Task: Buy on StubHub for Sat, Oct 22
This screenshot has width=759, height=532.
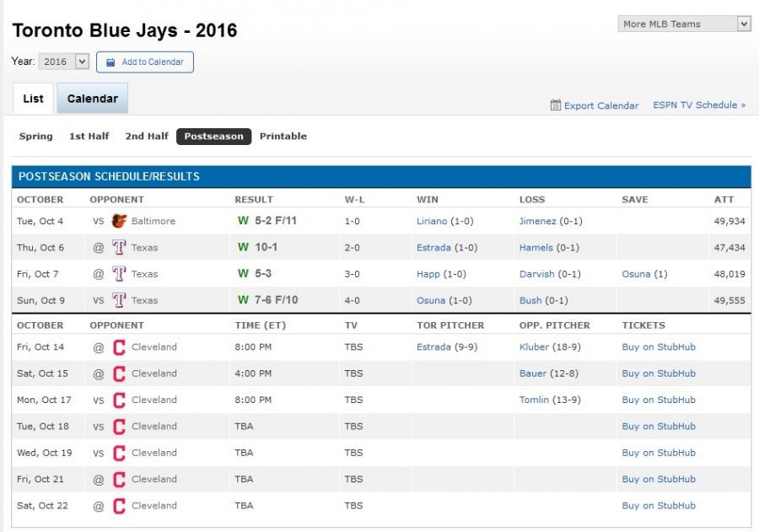Action: pos(659,506)
